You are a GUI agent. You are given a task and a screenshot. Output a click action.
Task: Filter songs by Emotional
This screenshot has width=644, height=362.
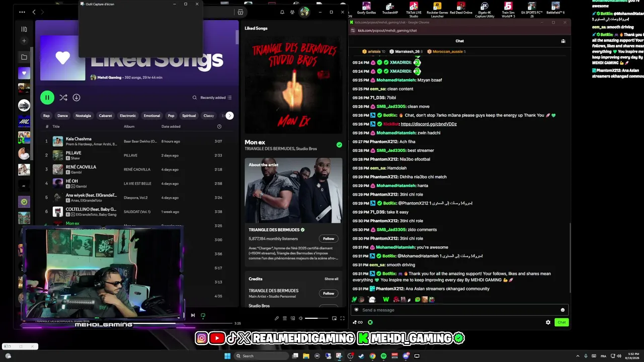152,116
